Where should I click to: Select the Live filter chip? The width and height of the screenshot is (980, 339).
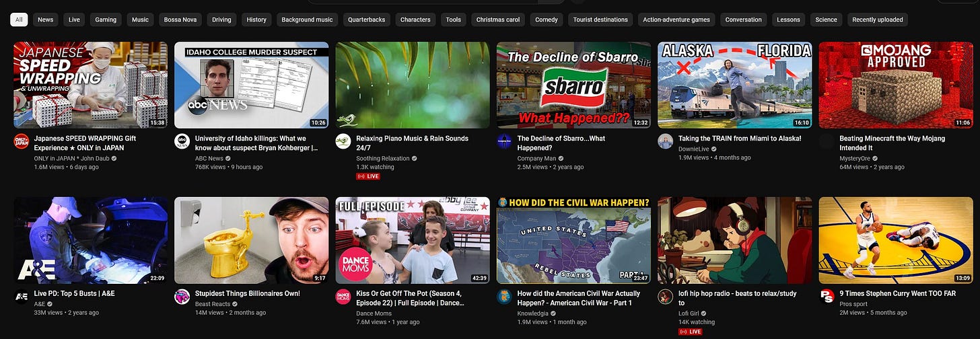(74, 20)
